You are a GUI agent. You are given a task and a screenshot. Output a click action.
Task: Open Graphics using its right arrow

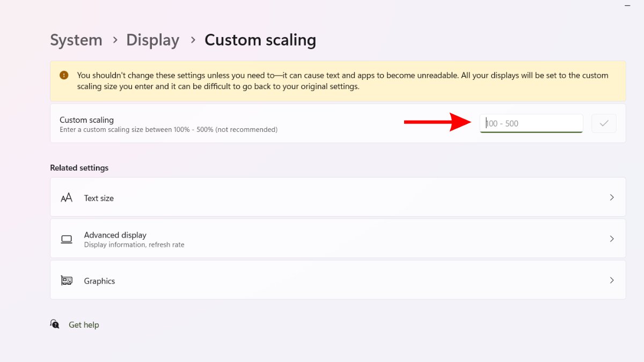[612, 280]
